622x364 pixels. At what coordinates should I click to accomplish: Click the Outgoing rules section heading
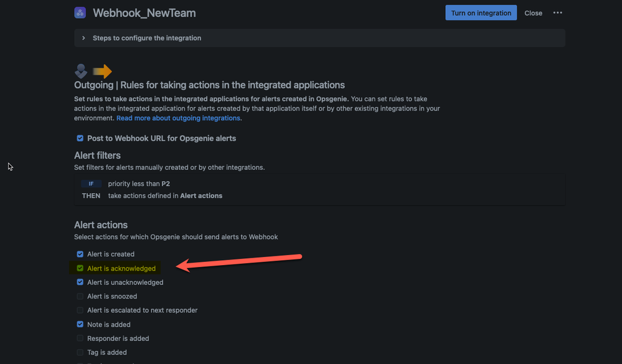(209, 85)
